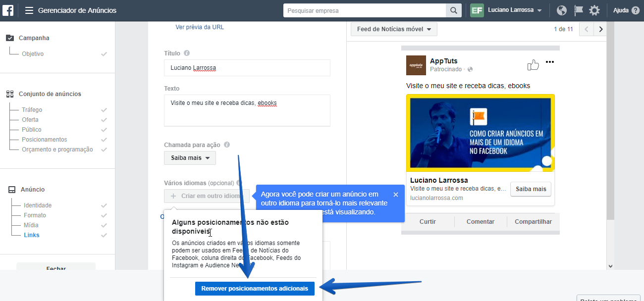Click Criar em outro idioma button
Image resolution: width=644 pixels, height=301 pixels.
tap(207, 196)
